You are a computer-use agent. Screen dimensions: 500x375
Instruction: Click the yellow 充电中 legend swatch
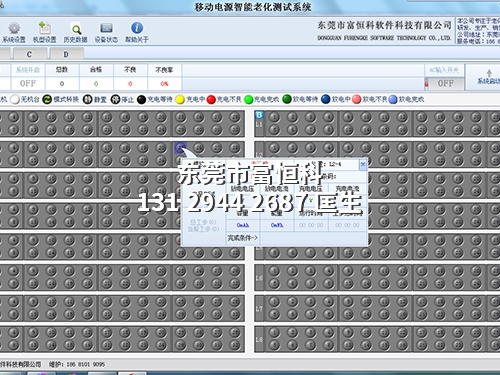[x=180, y=99]
